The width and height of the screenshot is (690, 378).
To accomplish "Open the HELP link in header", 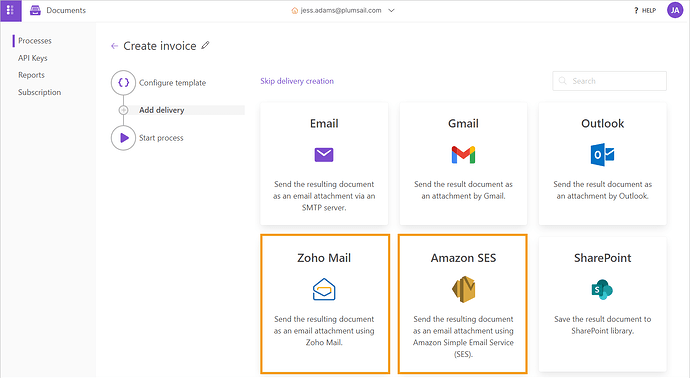I will (645, 11).
